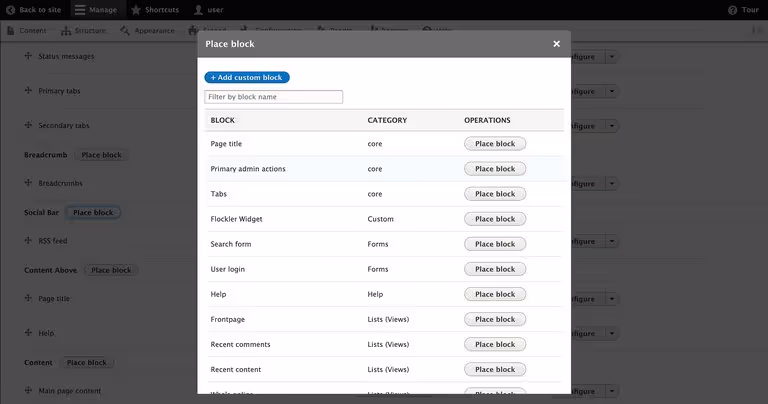This screenshot has width=768, height=404.
Task: Select the Frontpage block name
Action: coord(228,319)
